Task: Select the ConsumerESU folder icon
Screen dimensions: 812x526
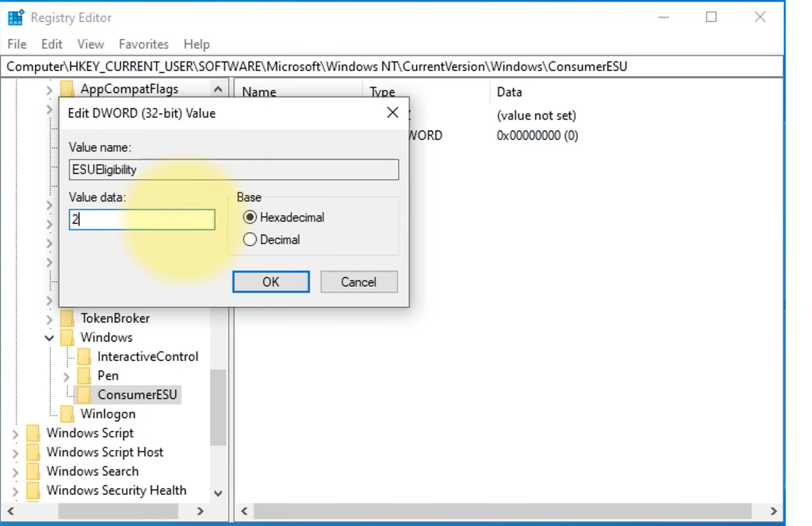Action: point(84,394)
